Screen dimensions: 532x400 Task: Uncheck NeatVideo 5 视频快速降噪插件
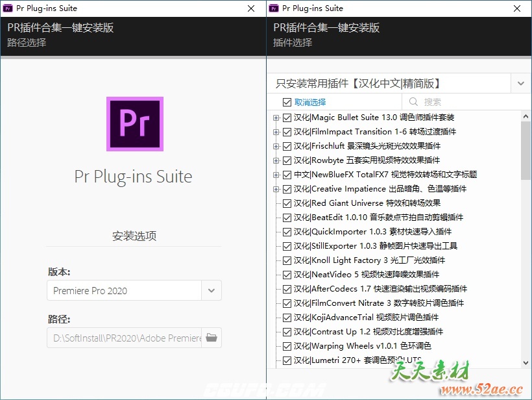coord(287,274)
